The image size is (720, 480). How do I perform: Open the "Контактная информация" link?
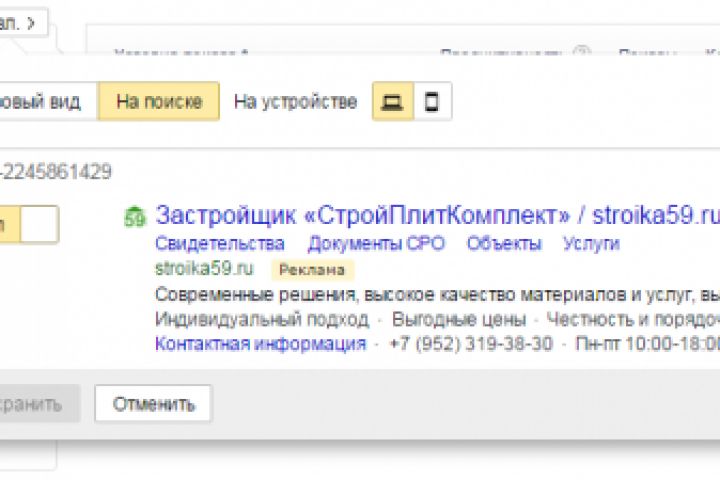260,344
